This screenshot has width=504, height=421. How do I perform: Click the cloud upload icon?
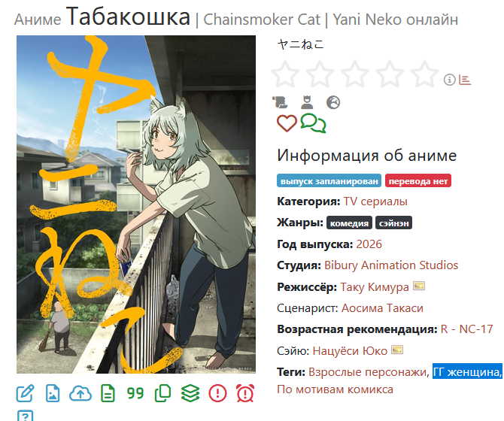coord(80,393)
